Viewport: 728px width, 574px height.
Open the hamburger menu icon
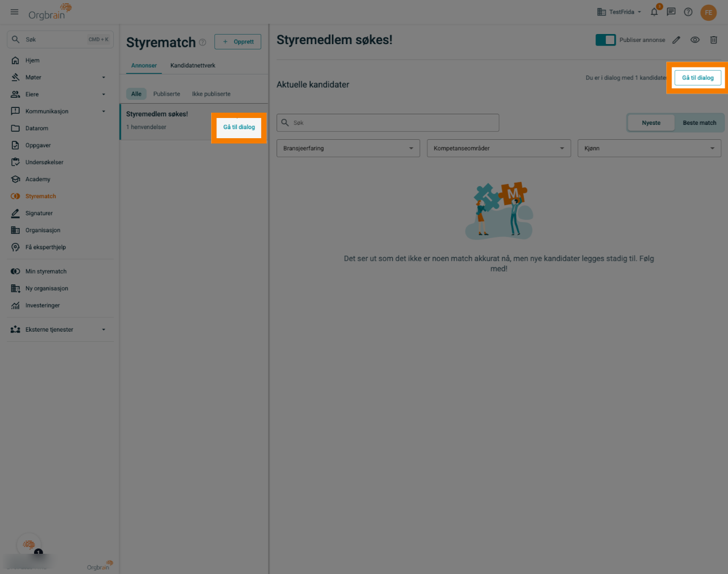coord(14,12)
